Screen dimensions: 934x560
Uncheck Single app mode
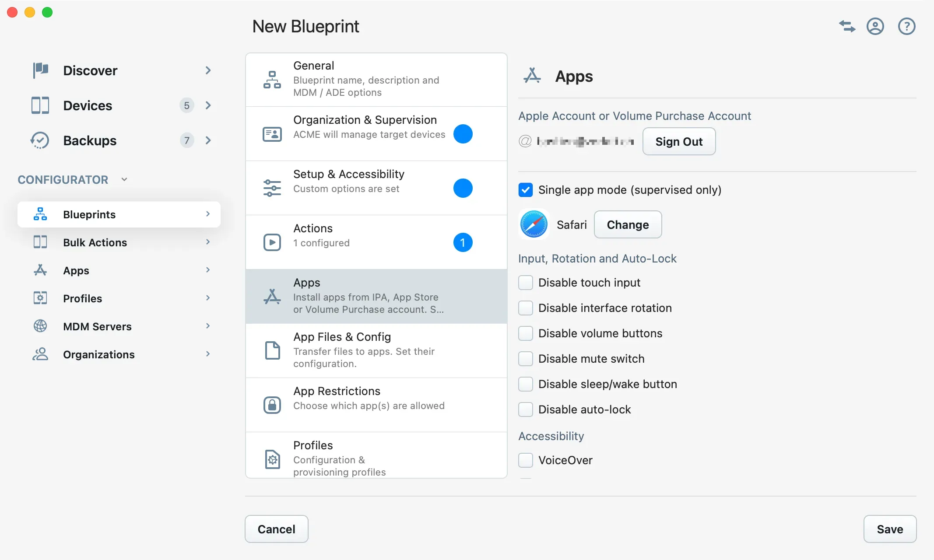point(526,190)
